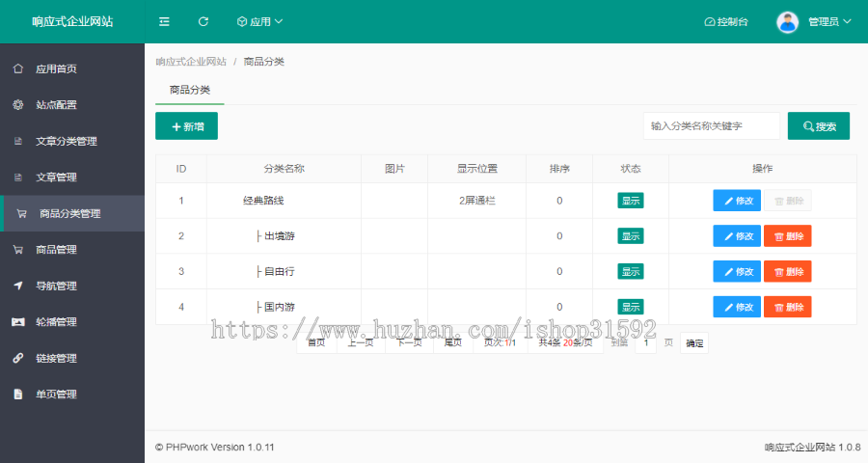Click 上一页 previous page button
Viewport: 868px width, 463px height.
[x=361, y=342]
